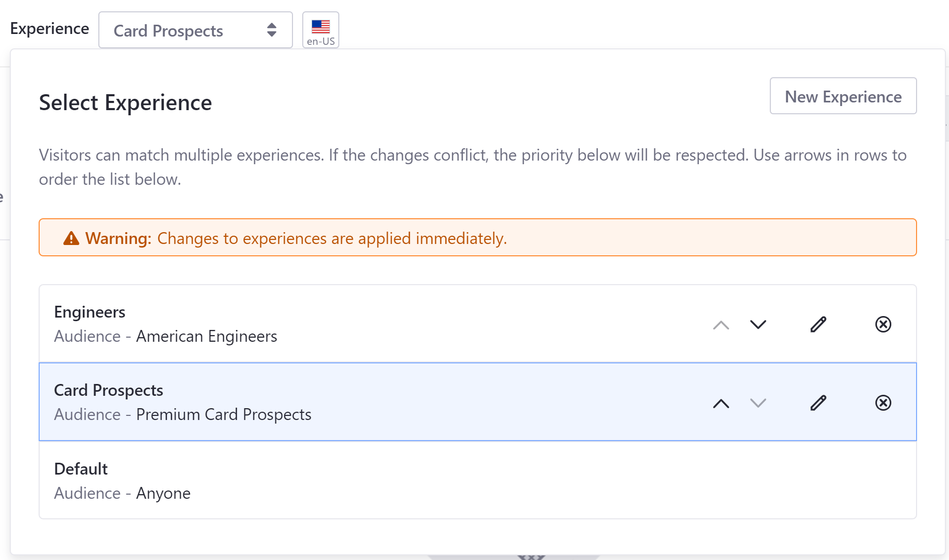Open the Experience dropdown showing Card Prospects
The width and height of the screenshot is (949, 560).
[x=196, y=30]
